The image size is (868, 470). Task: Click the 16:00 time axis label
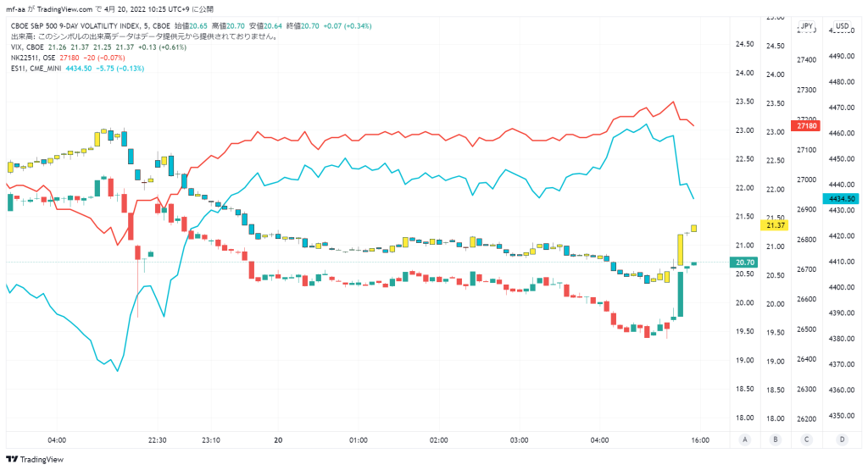coord(700,440)
